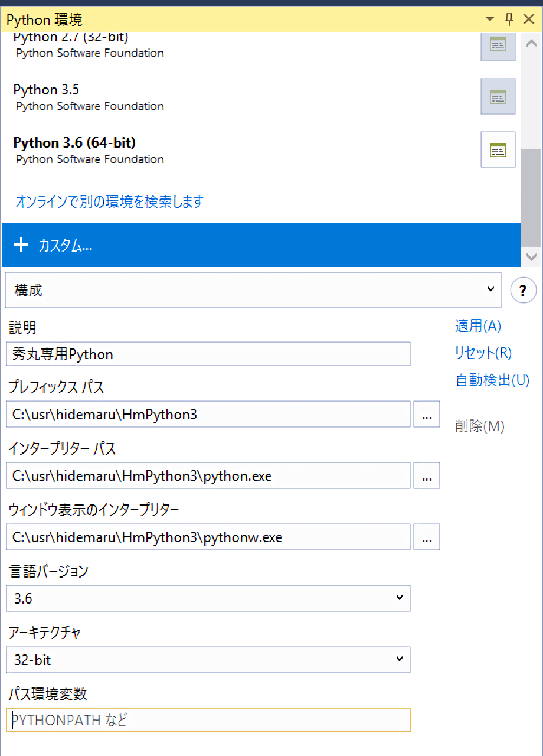
Task: Open interactive window icon for Python 2.7
Action: coord(498,45)
